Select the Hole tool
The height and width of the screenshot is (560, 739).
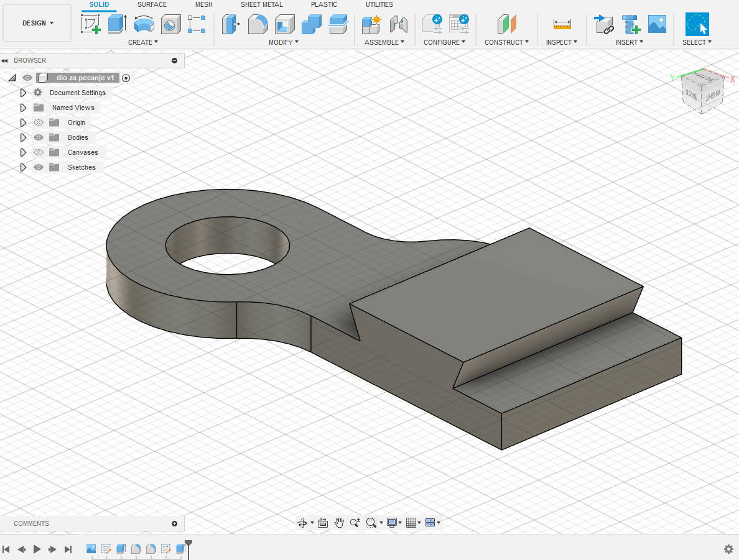(x=170, y=24)
